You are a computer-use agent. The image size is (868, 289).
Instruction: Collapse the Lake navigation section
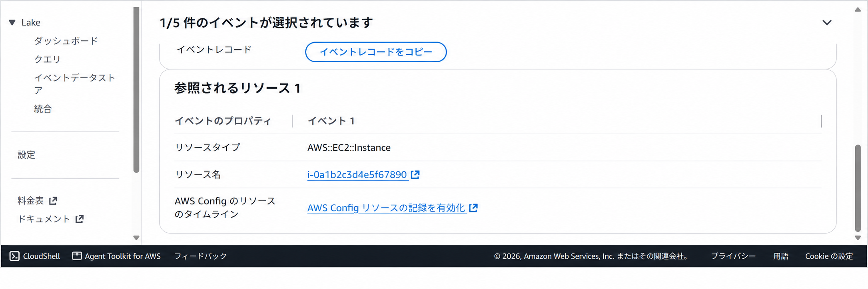(12, 22)
